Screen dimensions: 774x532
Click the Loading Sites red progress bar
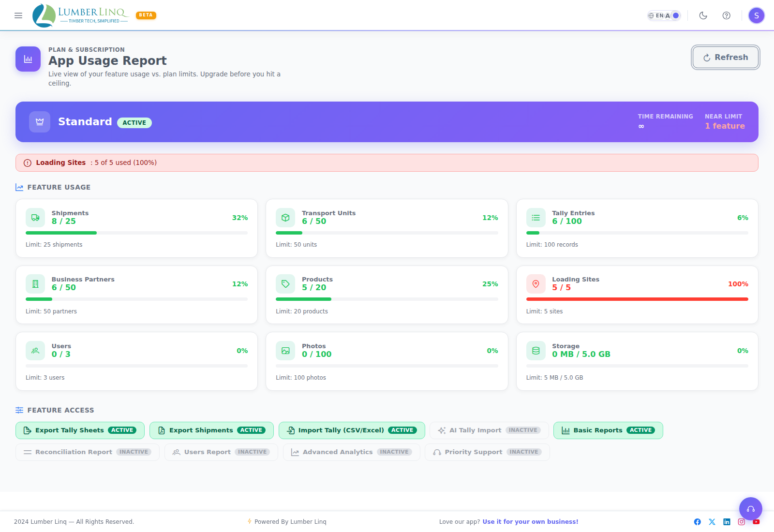(x=637, y=299)
